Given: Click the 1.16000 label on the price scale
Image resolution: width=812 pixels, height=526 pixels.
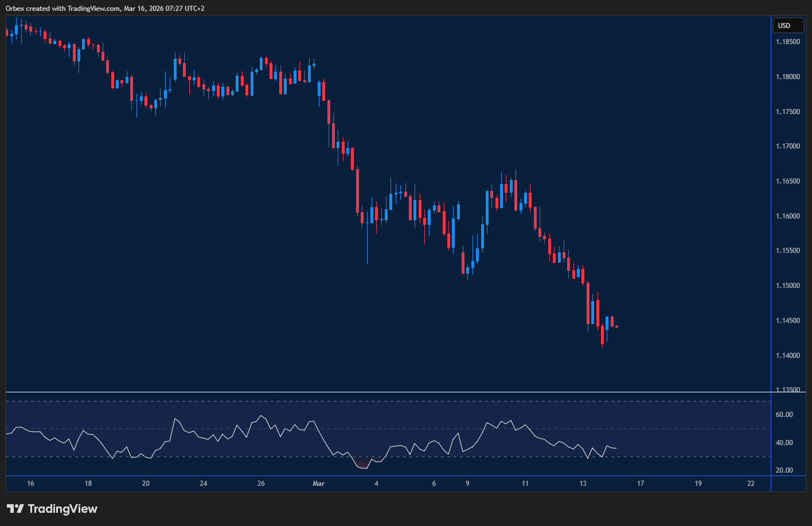Looking at the screenshot, I should pyautogui.click(x=787, y=216).
